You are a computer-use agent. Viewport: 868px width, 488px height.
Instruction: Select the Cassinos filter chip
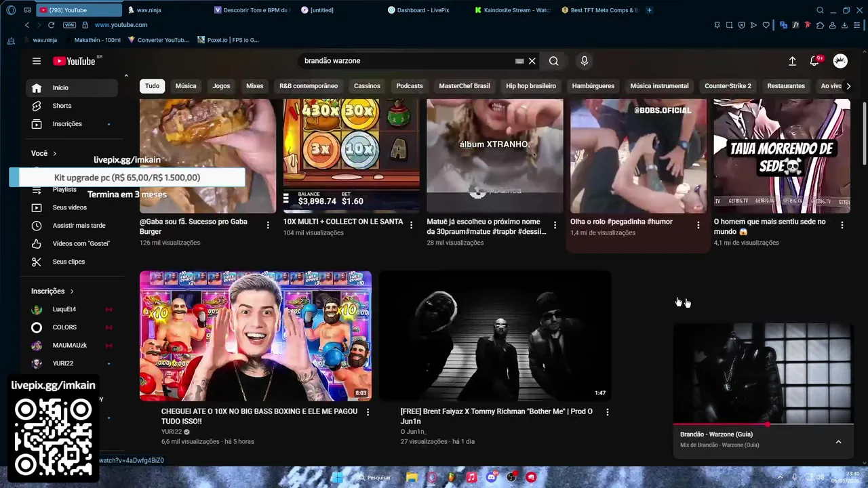coord(367,86)
